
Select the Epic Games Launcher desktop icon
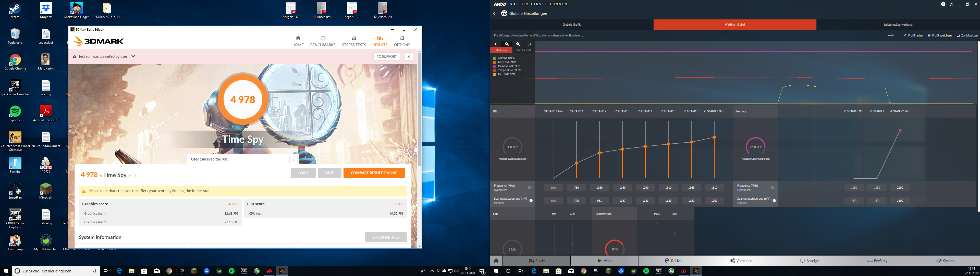pyautogui.click(x=15, y=88)
